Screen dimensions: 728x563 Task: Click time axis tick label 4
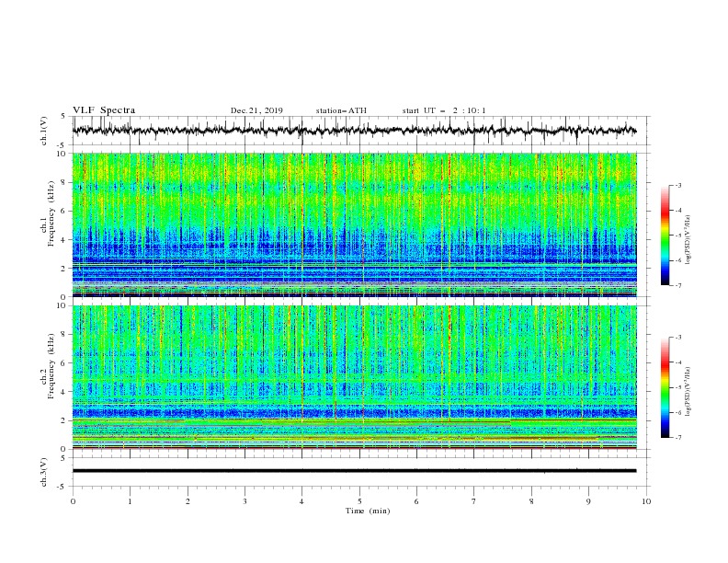tap(301, 501)
